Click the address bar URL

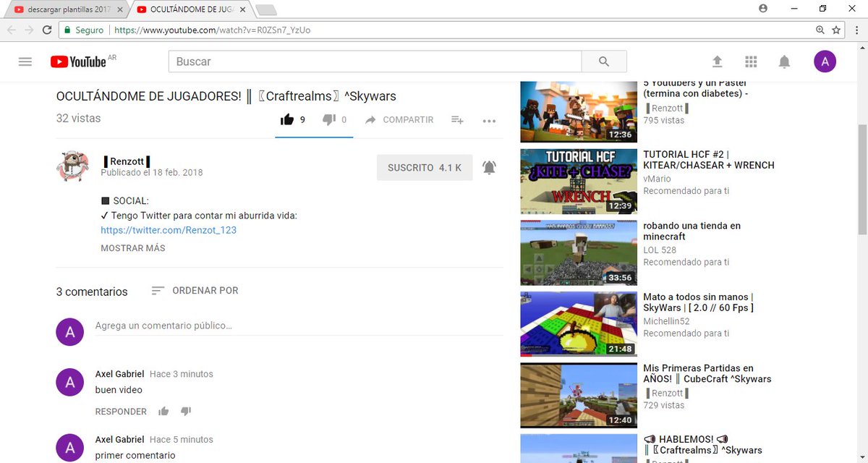213,30
